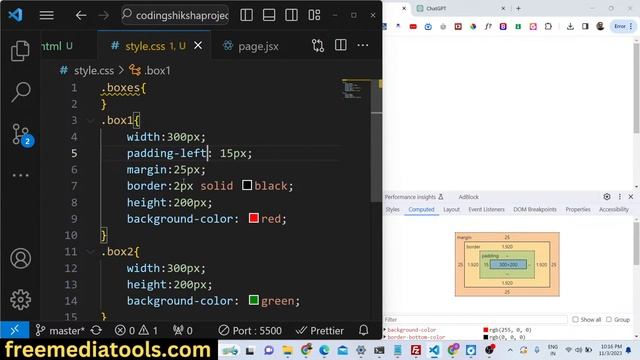The width and height of the screenshot is (640, 360).
Task: Split the editor to the right
Action: point(340,45)
